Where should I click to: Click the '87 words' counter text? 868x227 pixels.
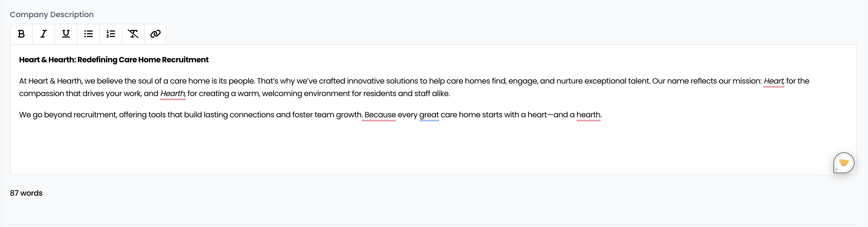coord(26,193)
